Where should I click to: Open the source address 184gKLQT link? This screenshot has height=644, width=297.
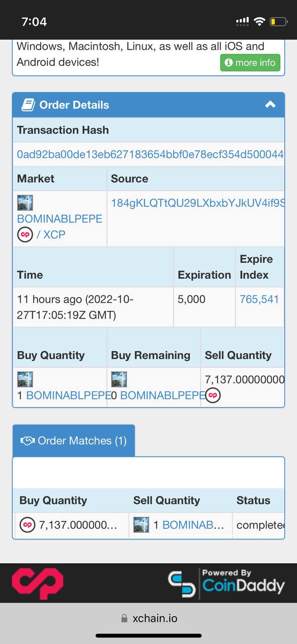pyautogui.click(x=197, y=203)
